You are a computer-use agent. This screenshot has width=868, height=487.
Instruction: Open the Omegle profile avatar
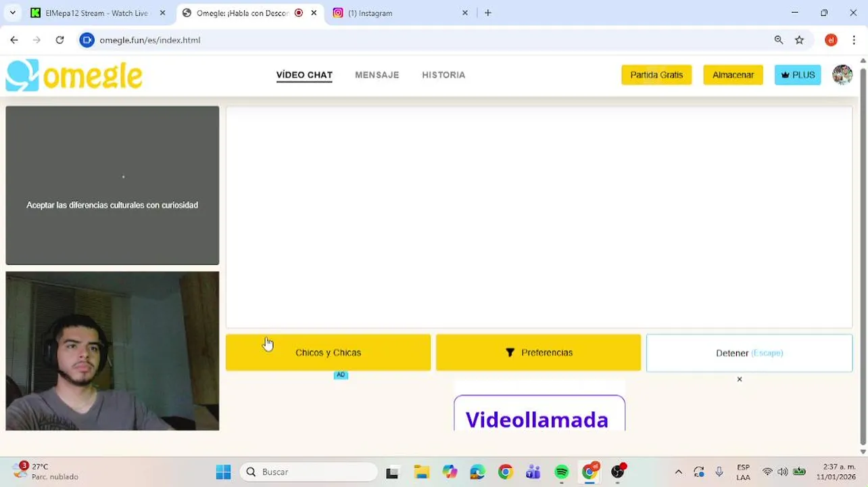click(842, 75)
